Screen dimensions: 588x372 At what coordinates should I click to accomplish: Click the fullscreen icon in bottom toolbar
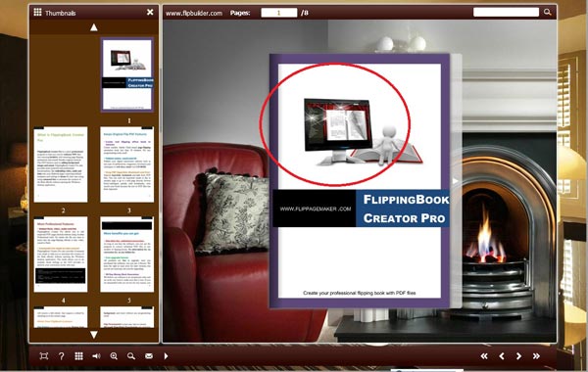click(x=44, y=356)
